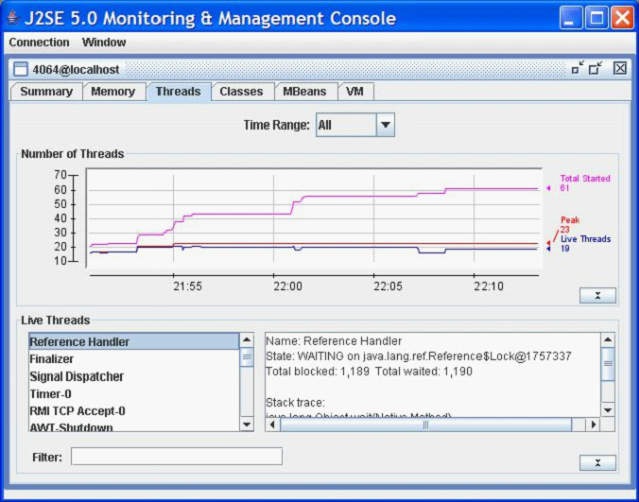The width and height of the screenshot is (639, 502).
Task: Select the Finalizer thread
Action: coord(134,359)
